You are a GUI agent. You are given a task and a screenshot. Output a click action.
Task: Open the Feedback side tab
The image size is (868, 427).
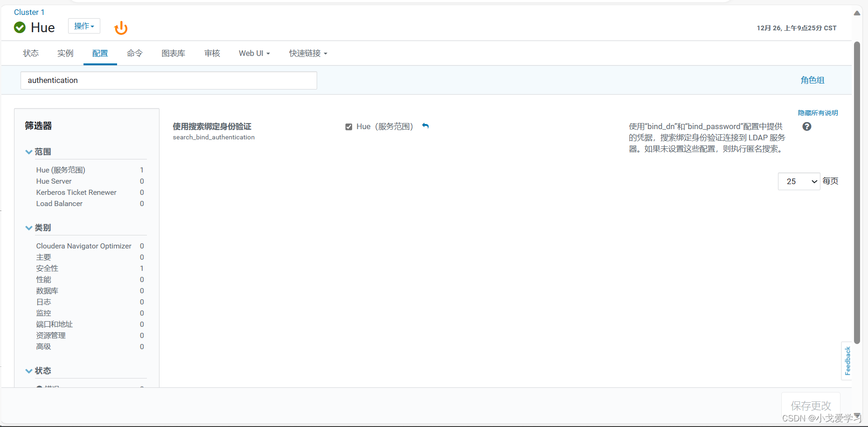[847, 361]
